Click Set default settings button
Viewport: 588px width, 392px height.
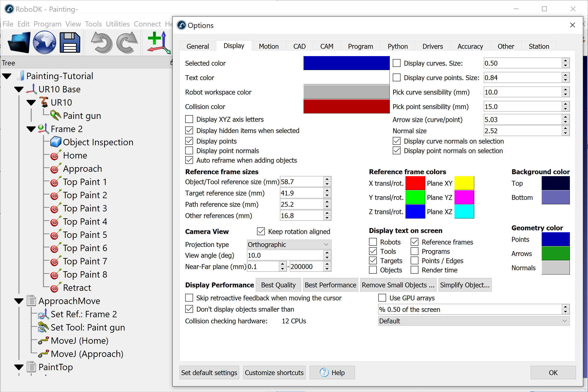tap(209, 372)
